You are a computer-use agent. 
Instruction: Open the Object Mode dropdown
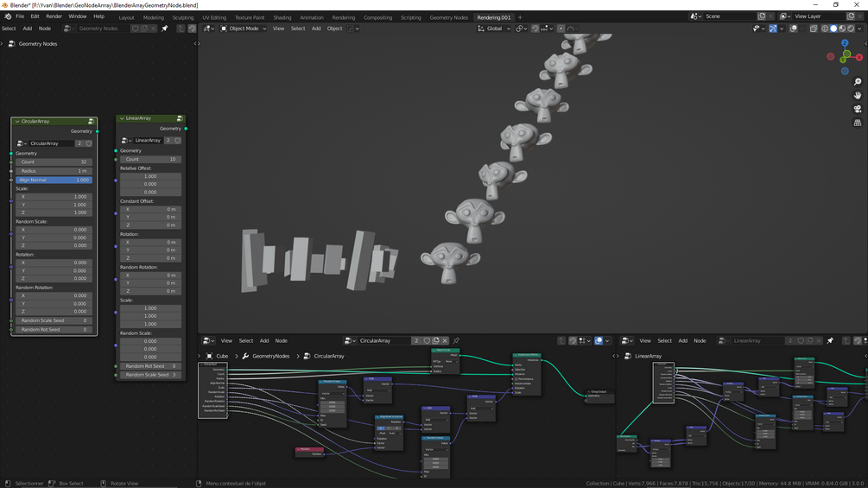pyautogui.click(x=244, y=29)
